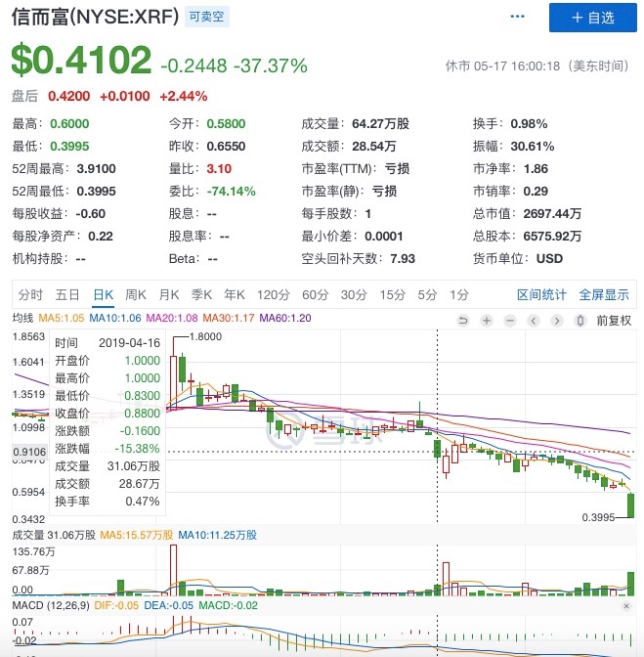Click the MA5:1.05 moving average label

62,318
